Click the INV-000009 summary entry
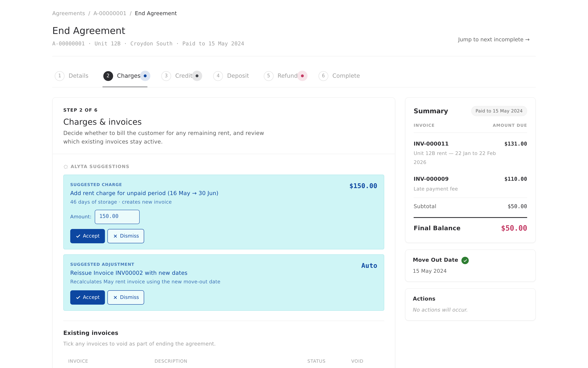This screenshot has width=588, height=368. point(470,184)
